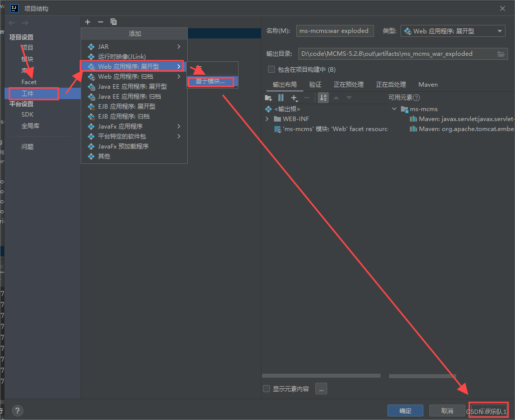Toggle the move element up arrow in output layout
Image resolution: width=515 pixels, height=420 pixels.
[336, 98]
